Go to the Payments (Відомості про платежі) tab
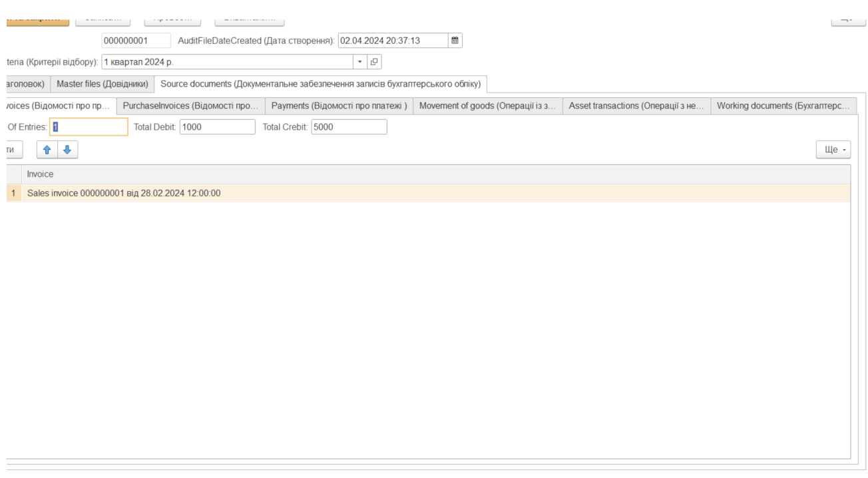This screenshot has width=868, height=478. (x=339, y=106)
